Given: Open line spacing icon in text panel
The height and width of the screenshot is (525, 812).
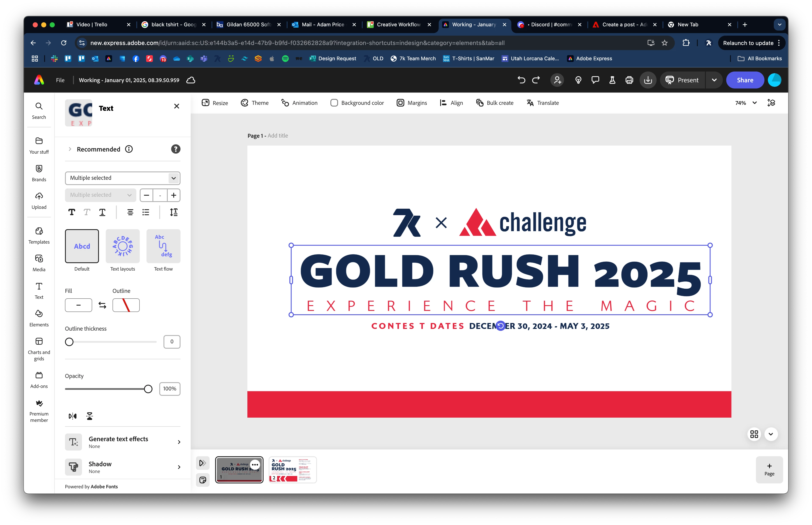Looking at the screenshot, I should (173, 212).
